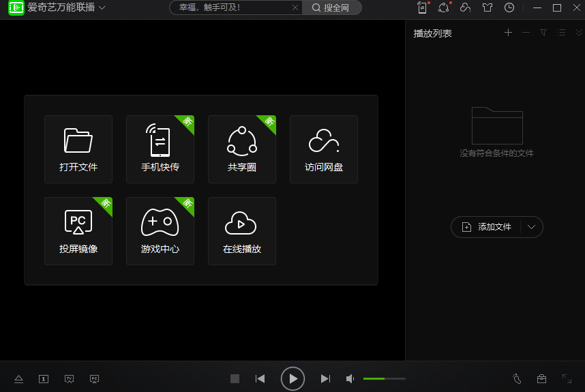Click the 添加文件 add file button
Screen dimensions: 585x392
(487, 227)
